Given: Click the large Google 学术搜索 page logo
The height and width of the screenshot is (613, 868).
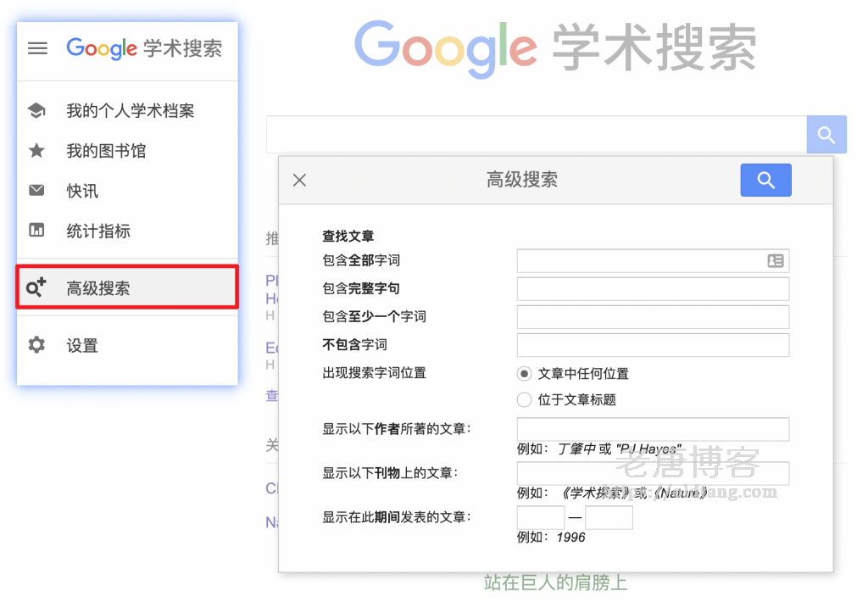Looking at the screenshot, I should pyautogui.click(x=556, y=48).
